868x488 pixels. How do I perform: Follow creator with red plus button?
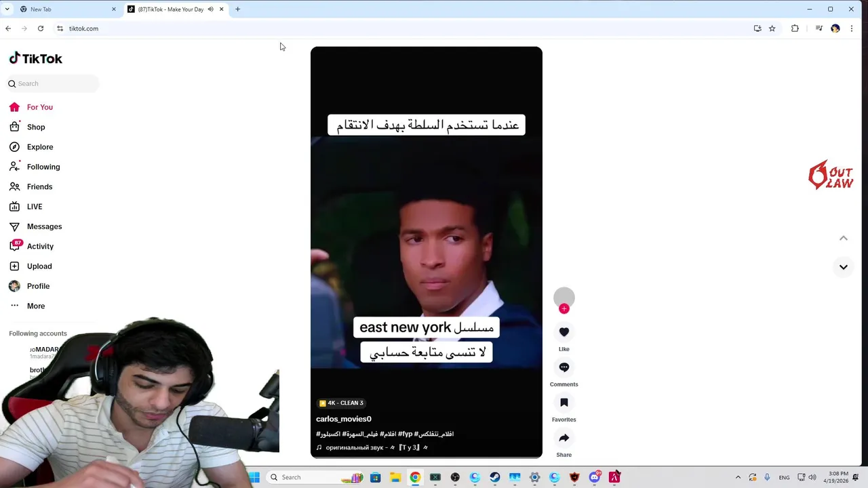(x=564, y=308)
